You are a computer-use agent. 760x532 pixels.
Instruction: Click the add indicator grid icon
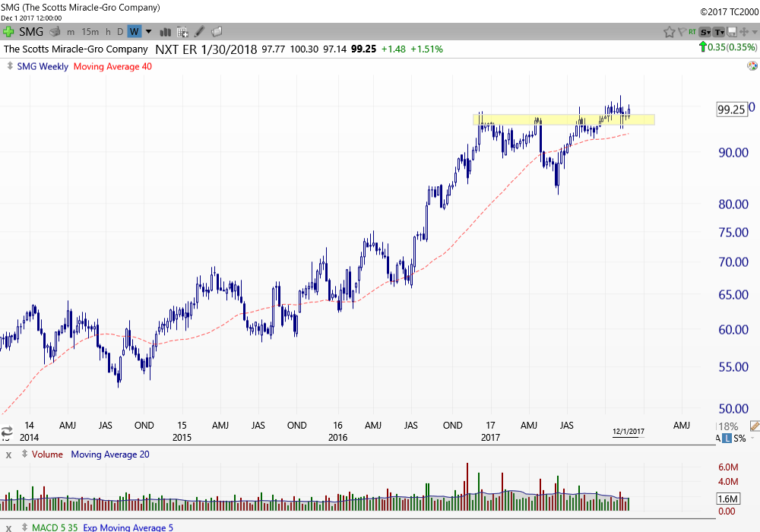tap(182, 31)
